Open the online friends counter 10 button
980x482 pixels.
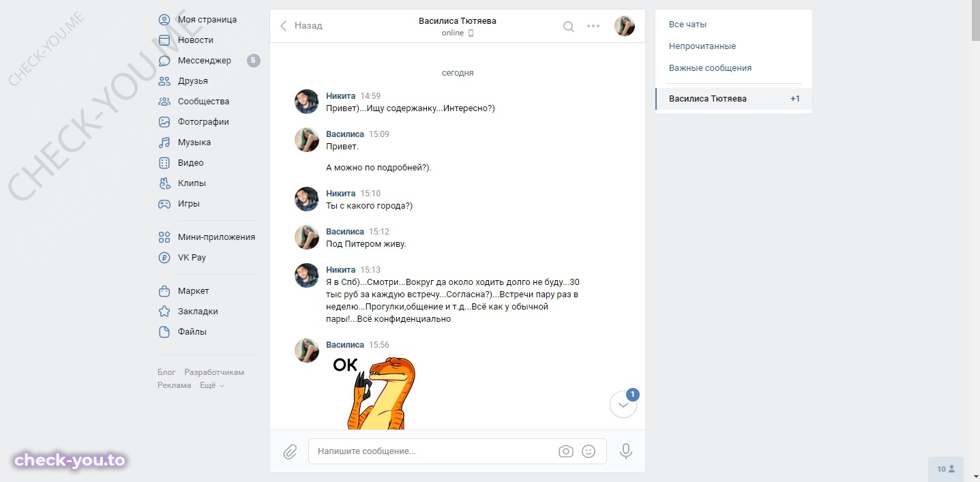[946, 469]
